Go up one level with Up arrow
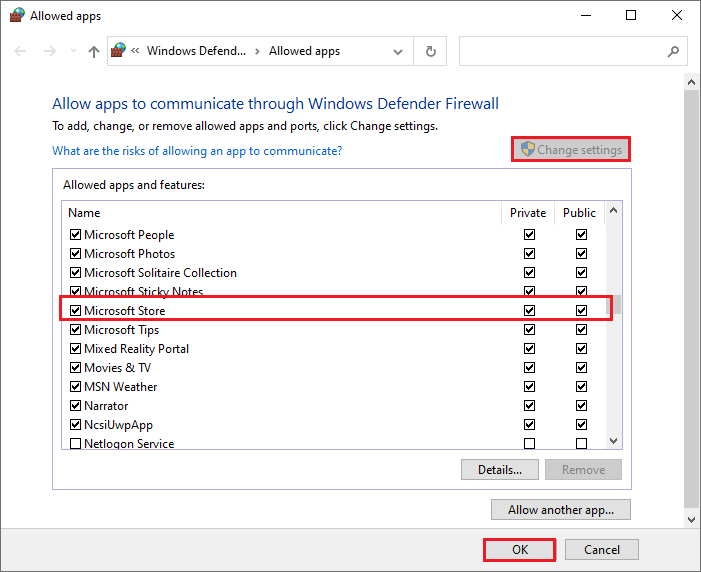 point(93,51)
